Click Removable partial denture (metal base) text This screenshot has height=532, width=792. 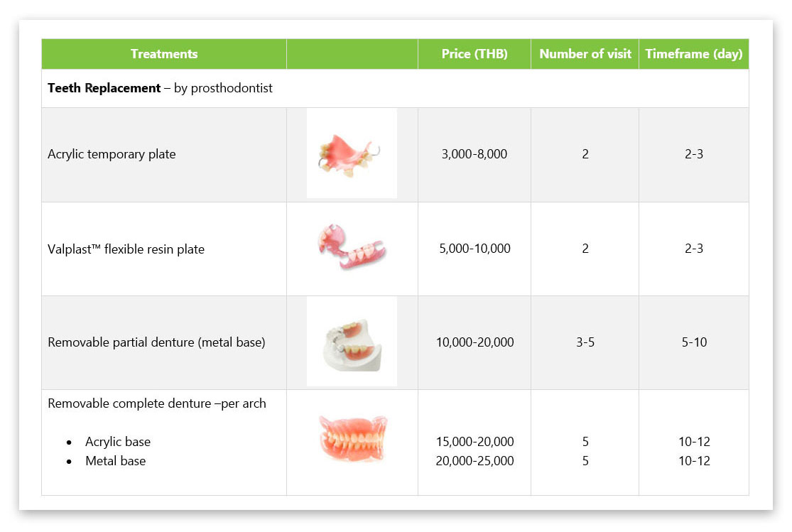[156, 342]
